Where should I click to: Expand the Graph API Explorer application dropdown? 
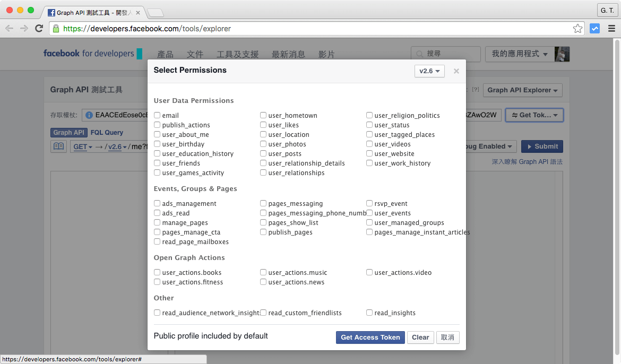(523, 90)
